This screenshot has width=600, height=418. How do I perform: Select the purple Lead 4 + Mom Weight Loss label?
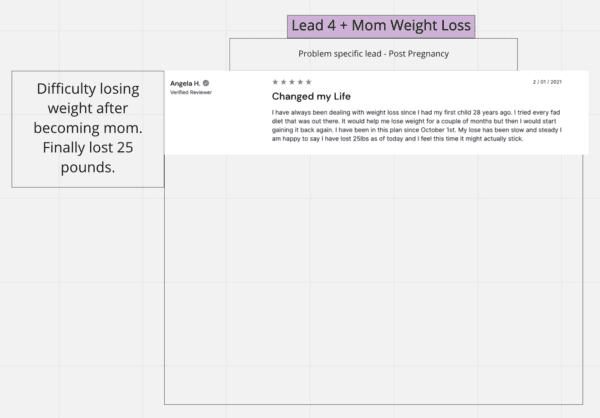(x=381, y=26)
